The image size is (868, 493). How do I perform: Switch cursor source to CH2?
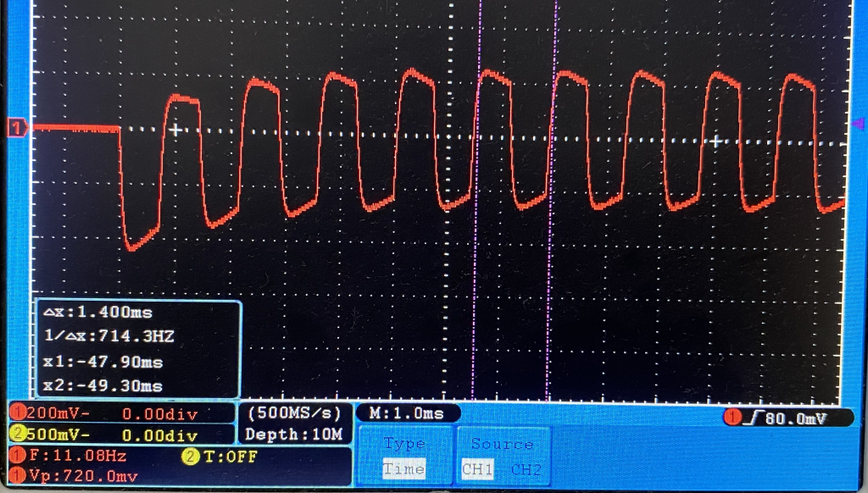(x=526, y=468)
